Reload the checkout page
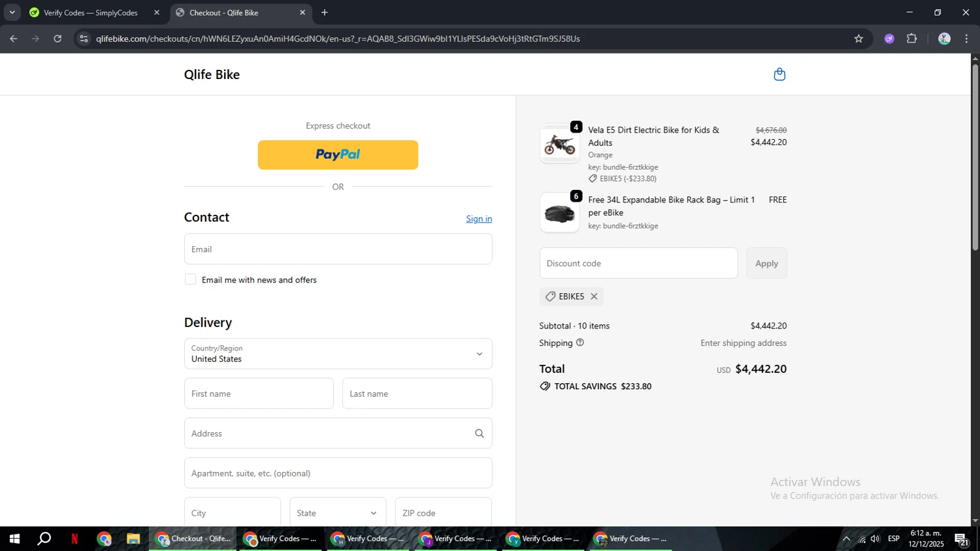Viewport: 980px width, 551px height. [57, 39]
